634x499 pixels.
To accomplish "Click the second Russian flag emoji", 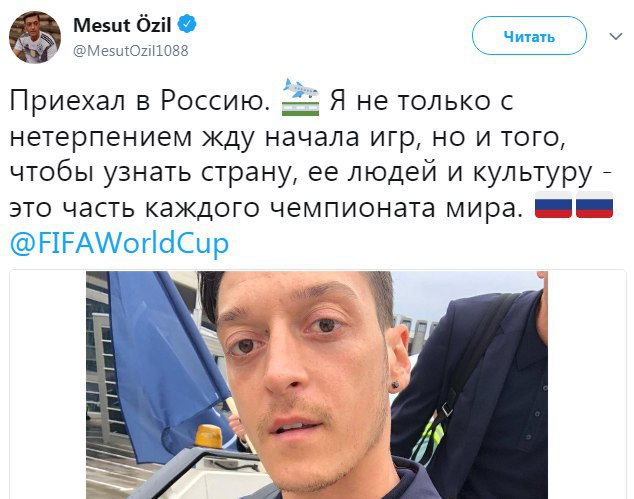I will [594, 205].
